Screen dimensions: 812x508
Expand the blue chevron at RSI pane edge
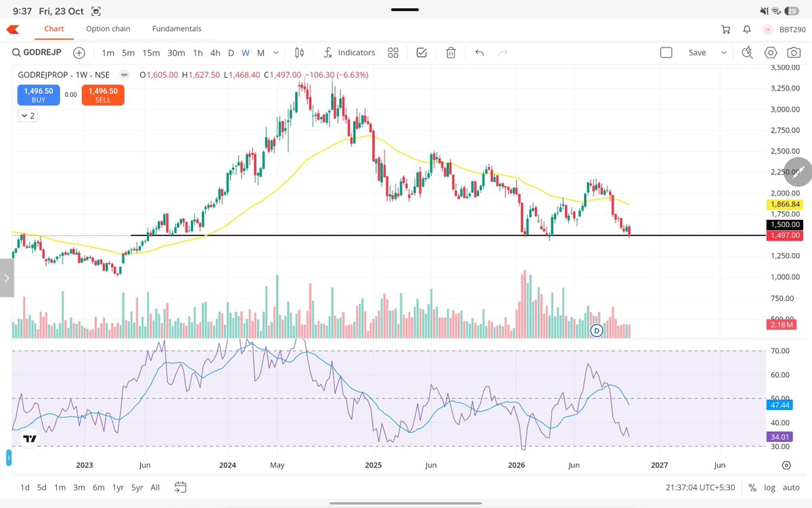tap(9, 459)
